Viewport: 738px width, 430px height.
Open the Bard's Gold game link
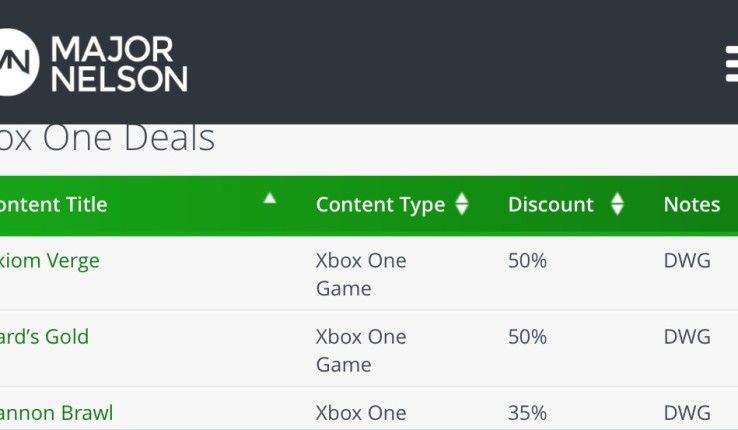coord(44,337)
